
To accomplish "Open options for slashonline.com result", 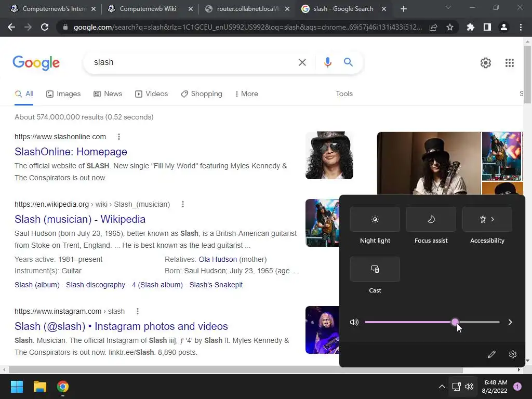I will (x=119, y=137).
